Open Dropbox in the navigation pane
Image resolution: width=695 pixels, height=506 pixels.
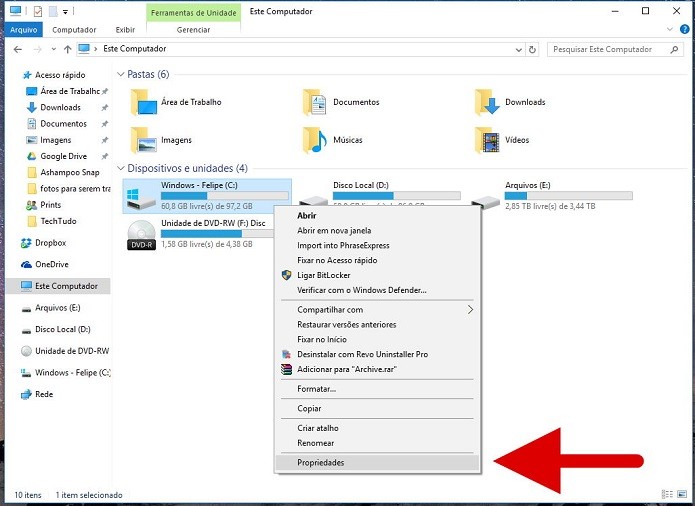click(x=43, y=243)
